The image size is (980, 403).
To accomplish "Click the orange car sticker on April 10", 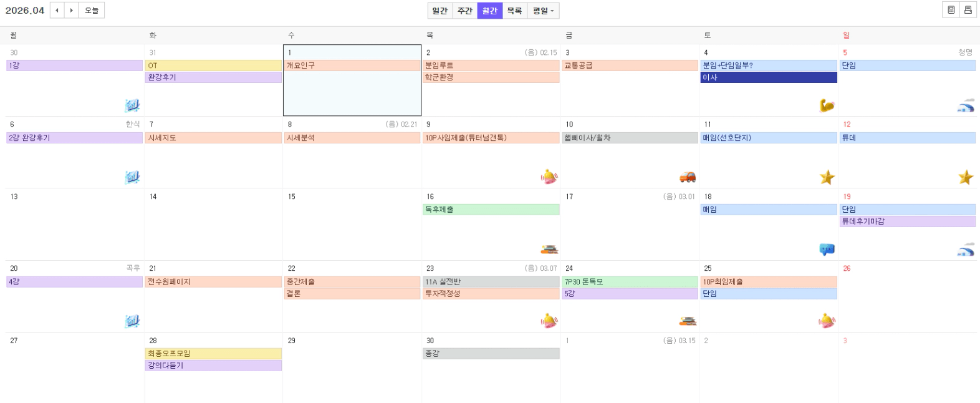I will (688, 177).
